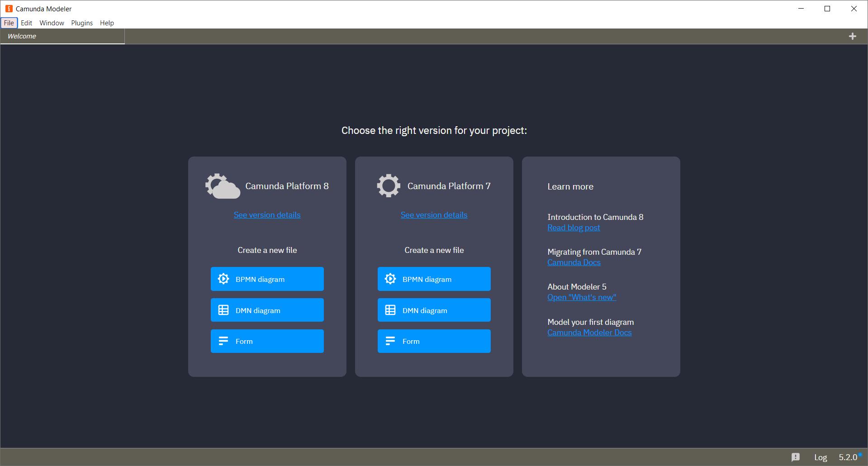The height and width of the screenshot is (466, 868).
Task: Click the plus icon to create new tab
Action: pos(853,36)
